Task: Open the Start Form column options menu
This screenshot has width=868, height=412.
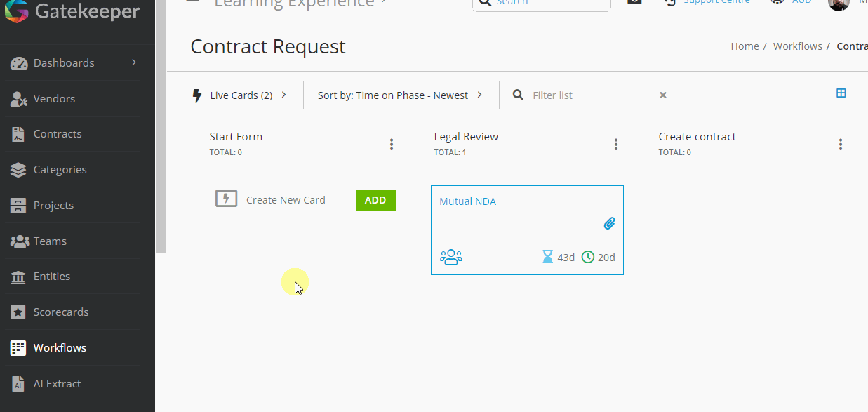Action: point(392,145)
